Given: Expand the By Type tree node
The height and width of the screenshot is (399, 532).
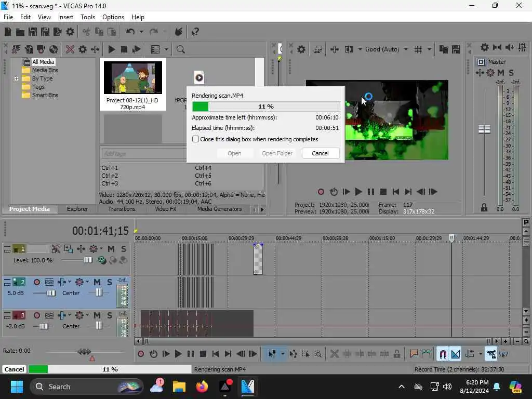Looking at the screenshot, I should click(x=16, y=79).
